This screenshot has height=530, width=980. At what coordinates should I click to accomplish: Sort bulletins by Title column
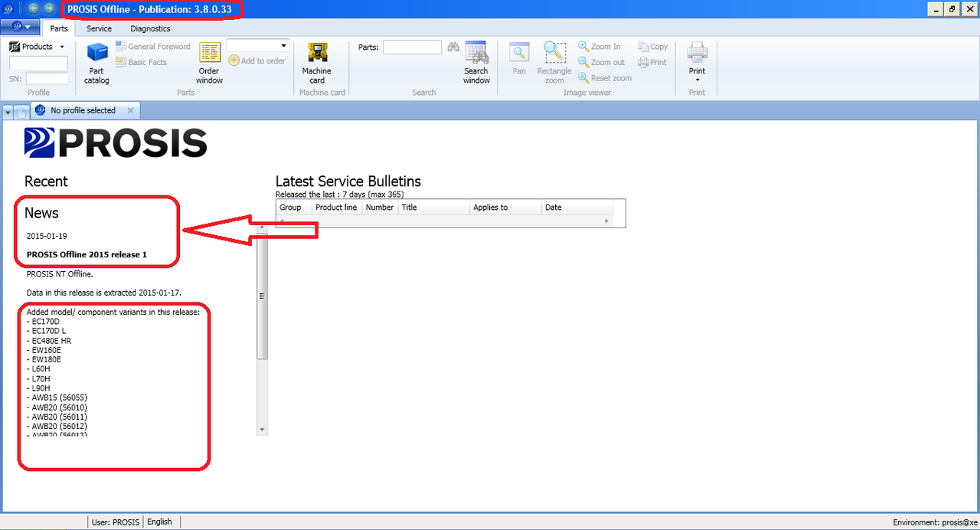click(x=434, y=208)
